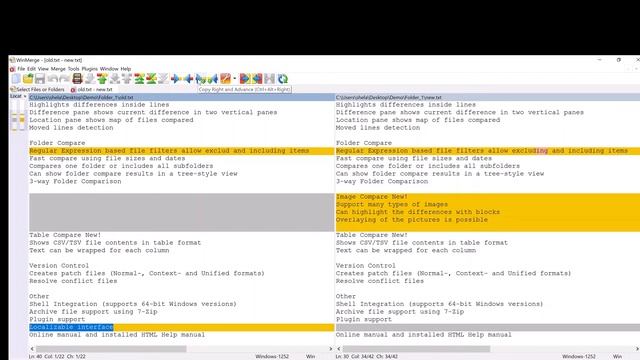Viewport: 640px width, 360px height.
Task: Switch to the old.txt - new.txt tab
Action: (91, 89)
